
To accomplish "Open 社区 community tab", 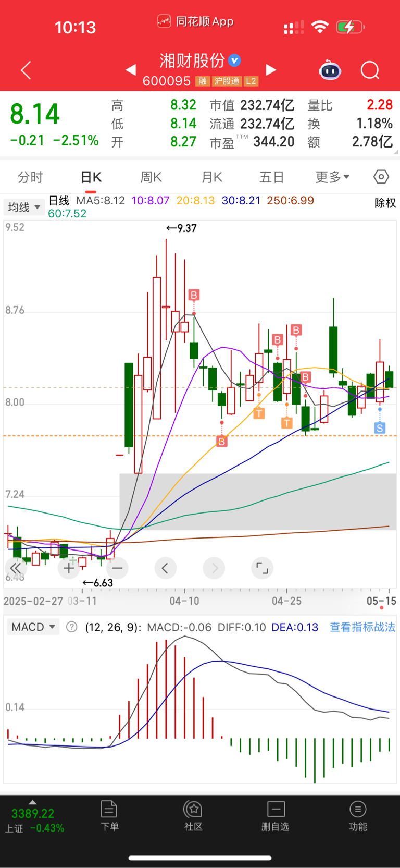I will click(x=193, y=816).
